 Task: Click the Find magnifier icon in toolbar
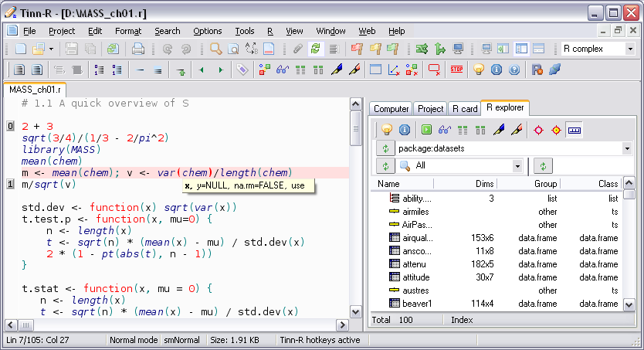(215, 49)
